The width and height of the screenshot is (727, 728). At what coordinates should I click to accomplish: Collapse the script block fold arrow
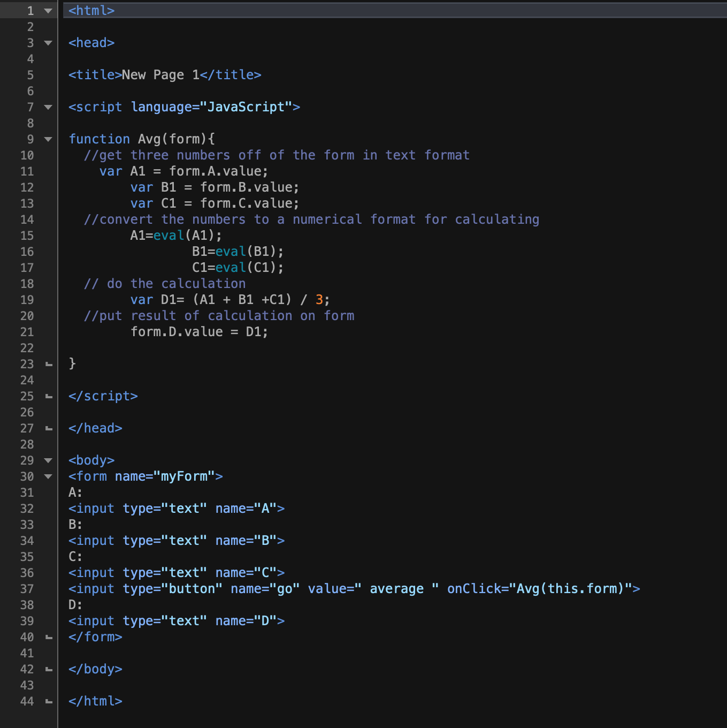click(x=47, y=107)
